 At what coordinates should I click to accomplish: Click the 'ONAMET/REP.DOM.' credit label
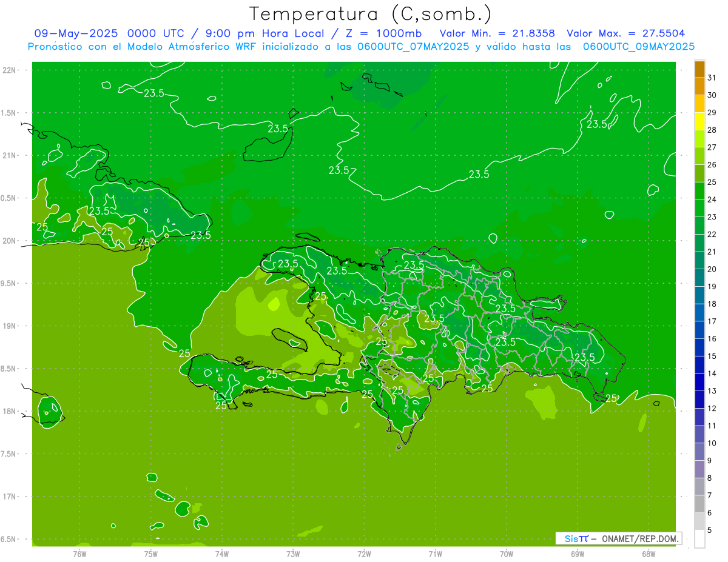640,538
